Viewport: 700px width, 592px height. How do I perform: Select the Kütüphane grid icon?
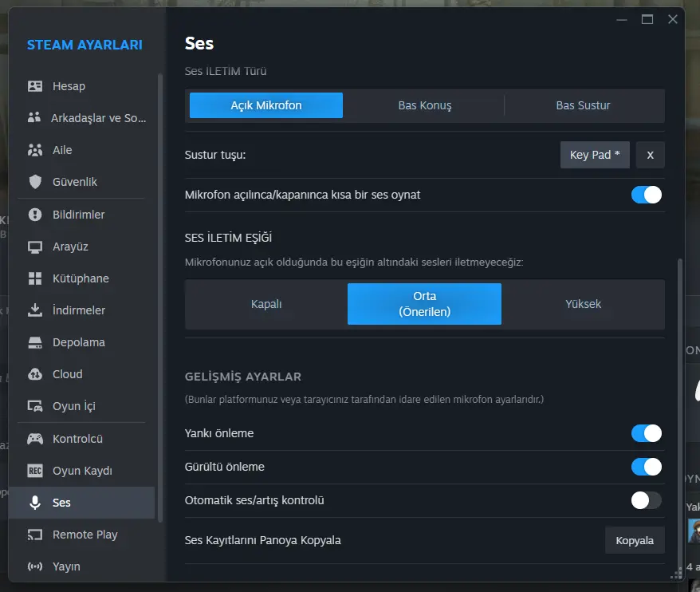tap(35, 278)
